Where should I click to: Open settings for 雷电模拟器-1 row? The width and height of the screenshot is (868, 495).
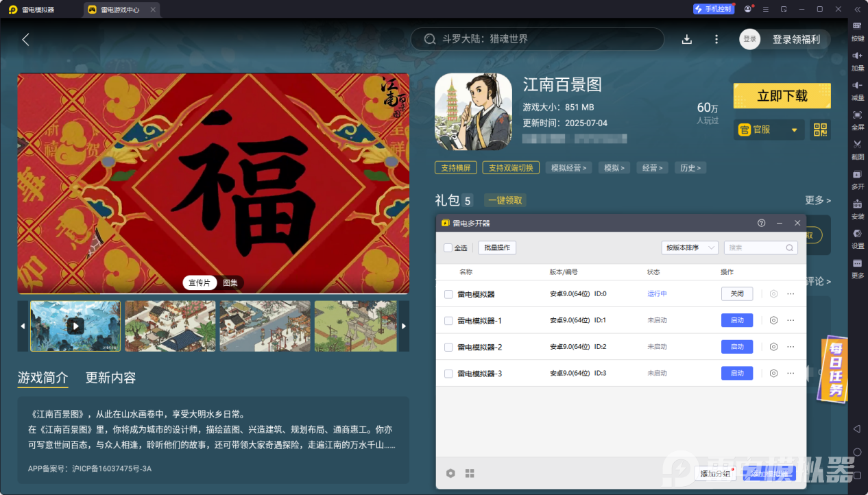pyautogui.click(x=773, y=320)
